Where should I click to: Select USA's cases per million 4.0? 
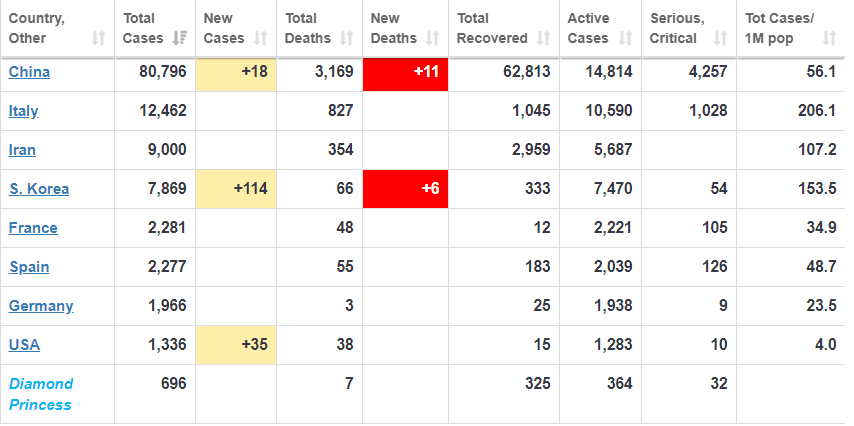[826, 345]
